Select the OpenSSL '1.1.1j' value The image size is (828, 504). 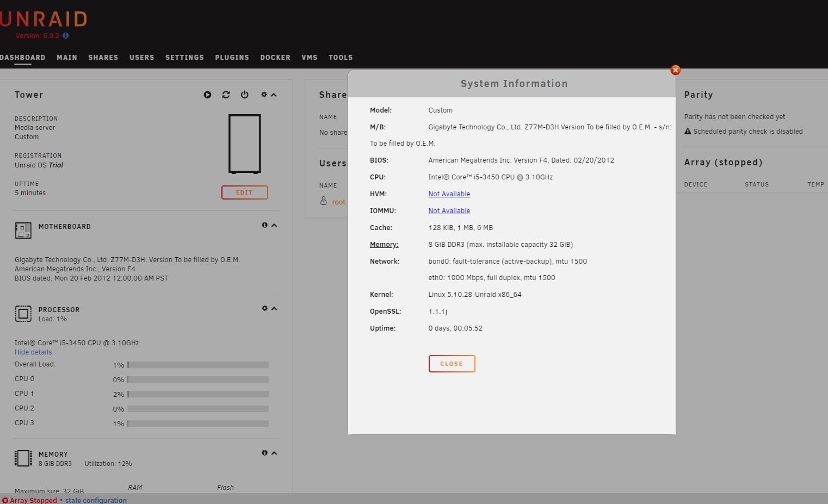tap(438, 312)
